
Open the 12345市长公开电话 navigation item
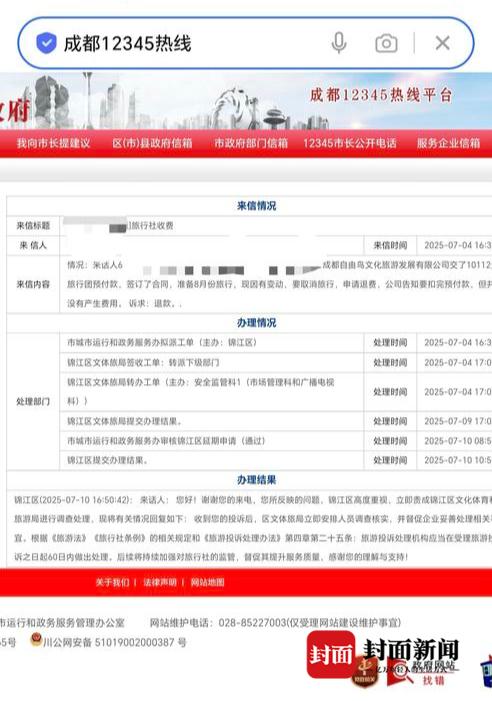350,144
